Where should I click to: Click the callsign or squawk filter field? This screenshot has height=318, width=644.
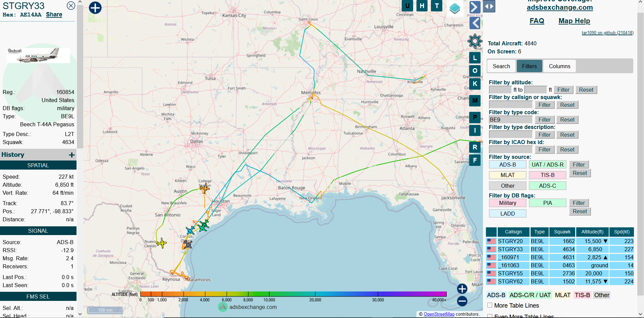pos(510,105)
